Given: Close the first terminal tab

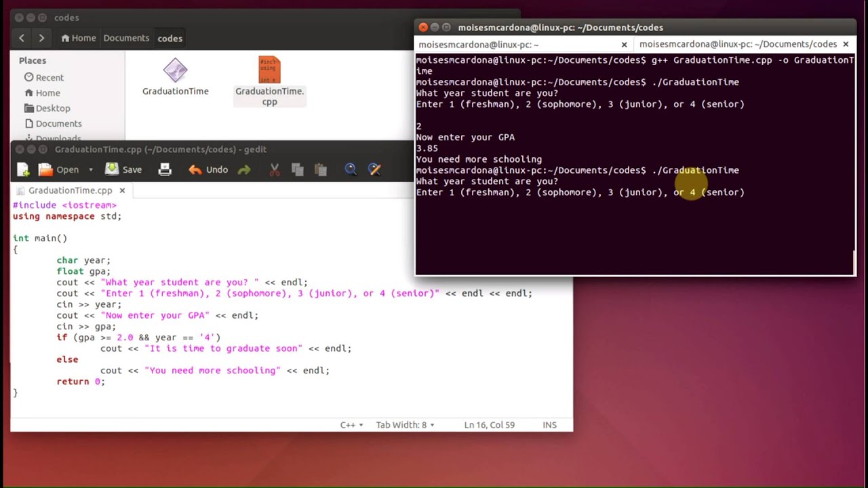Looking at the screenshot, I should [x=624, y=45].
